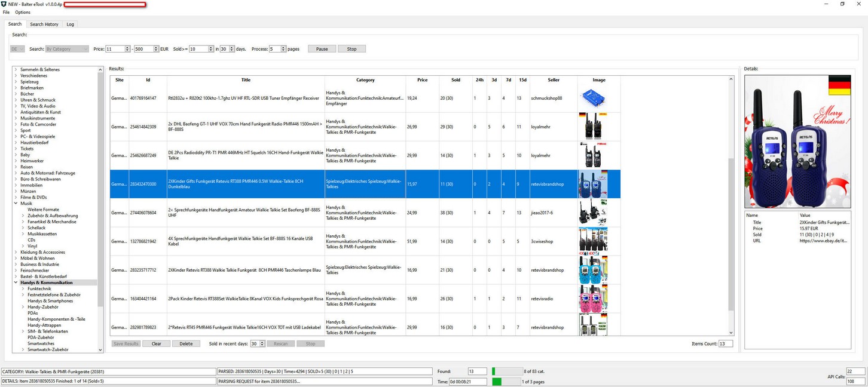
Task: Open the blue RTL-SDR tuner product thumbnail
Action: tap(592, 98)
